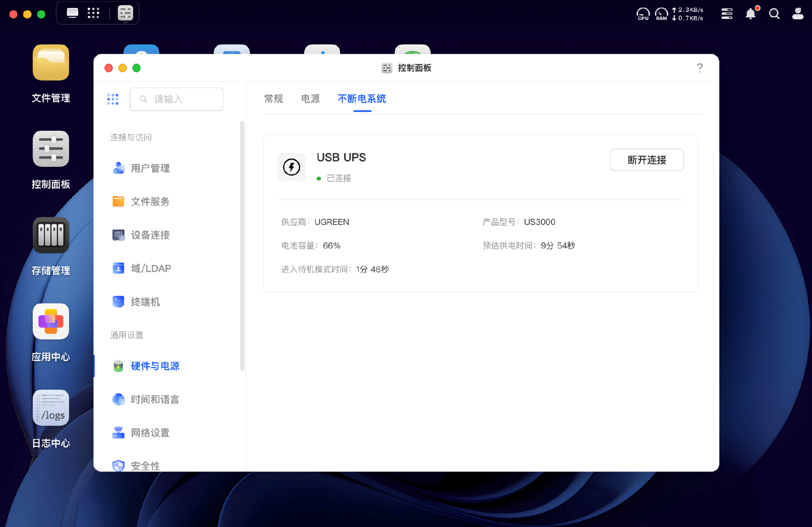Click the 文件服务 folder icon
Screen dimensions: 812x527
click(x=118, y=201)
